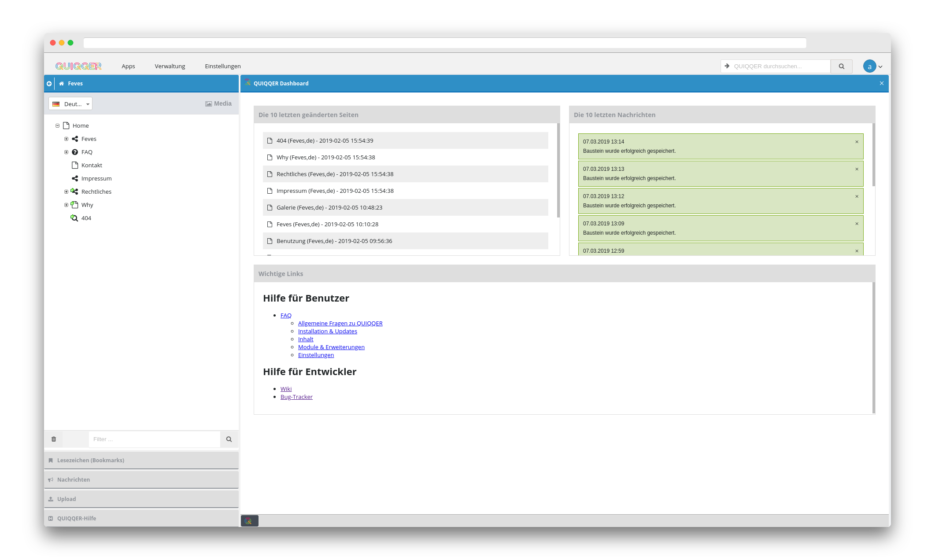Expand the QUIQQER-Hilfe panel
The height and width of the screenshot is (560, 935).
141,518
